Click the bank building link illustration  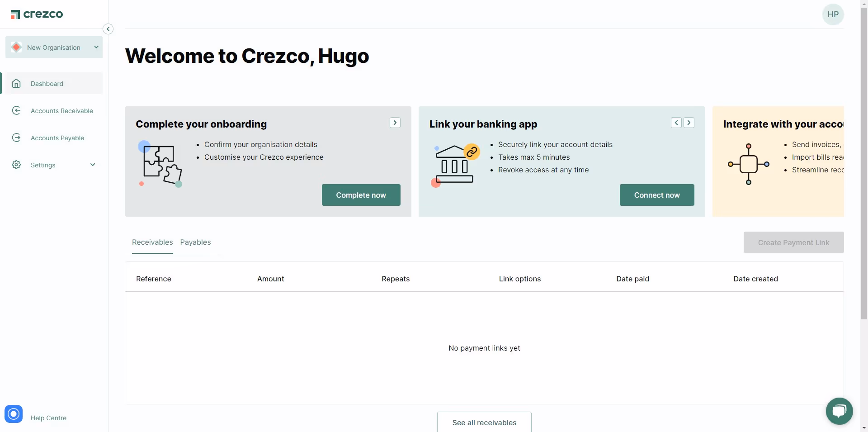pos(455,166)
